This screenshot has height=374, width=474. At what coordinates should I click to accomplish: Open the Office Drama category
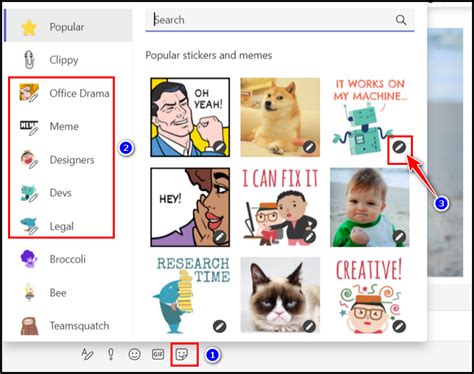coord(68,93)
